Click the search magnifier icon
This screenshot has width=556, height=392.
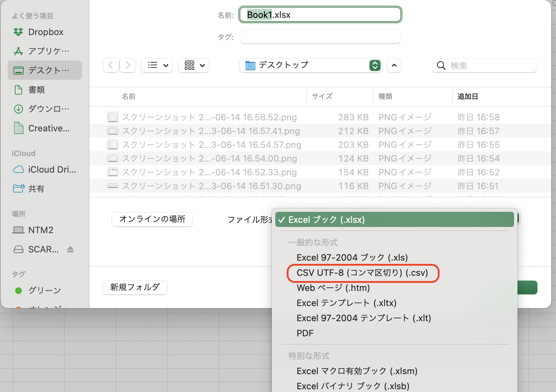point(441,66)
